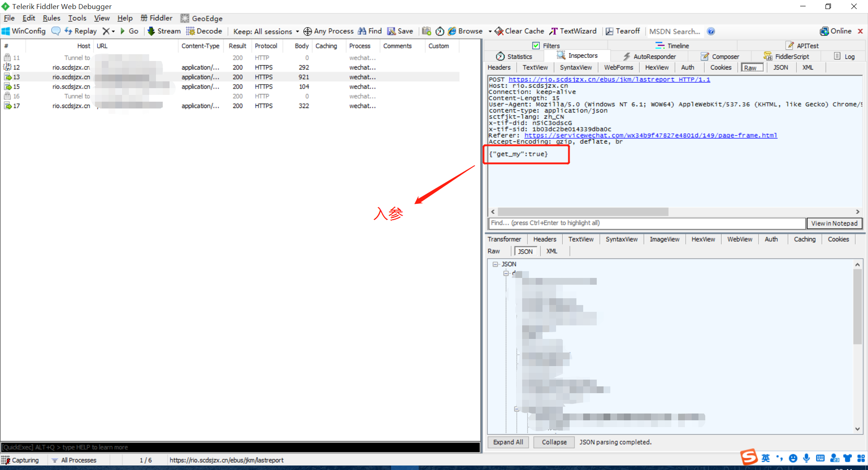Click the Decode toolbar button

(204, 31)
